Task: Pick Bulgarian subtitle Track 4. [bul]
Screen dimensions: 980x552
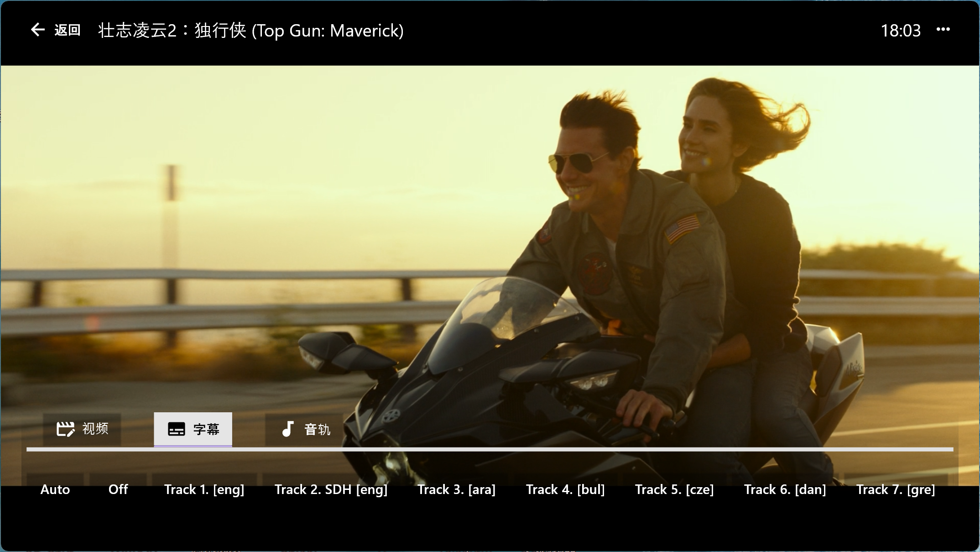Action: (x=565, y=489)
